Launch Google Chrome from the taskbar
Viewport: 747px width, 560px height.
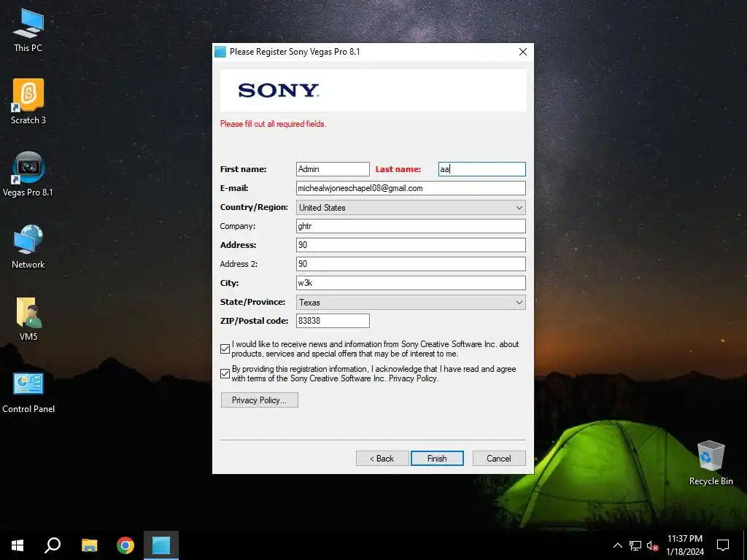coord(125,545)
